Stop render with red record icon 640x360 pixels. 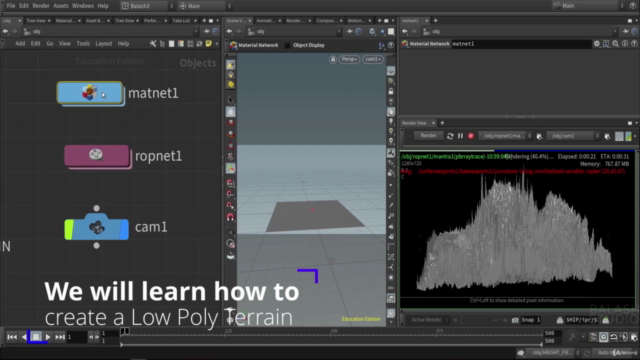coord(471,136)
